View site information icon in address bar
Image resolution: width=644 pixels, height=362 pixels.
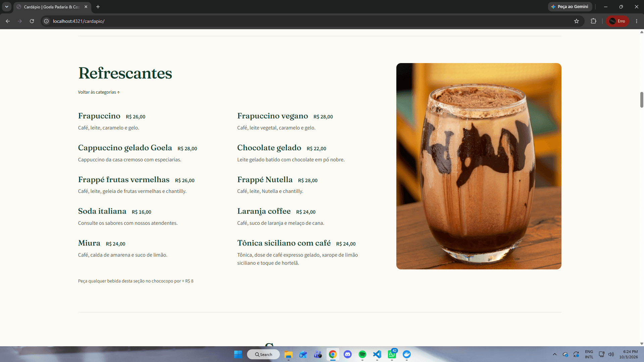[47, 21]
